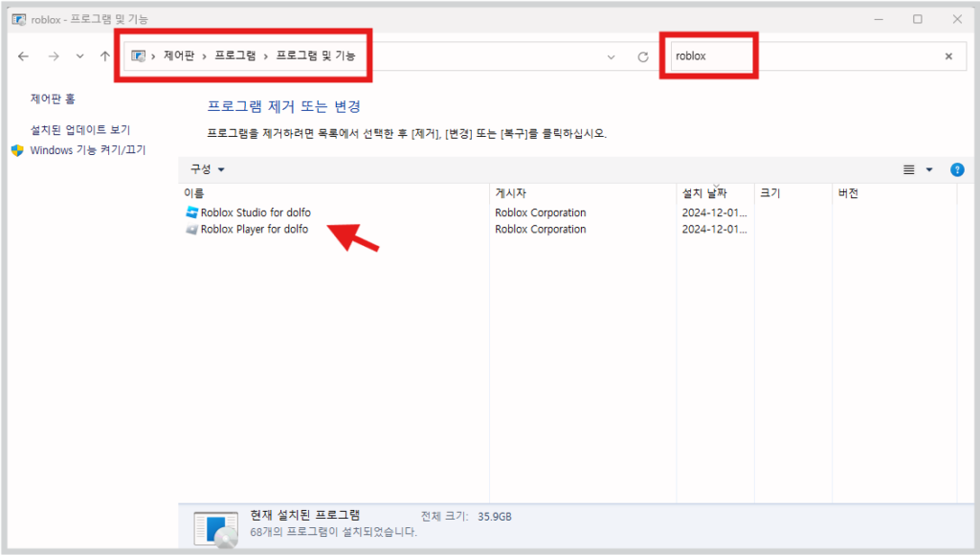Viewport: 980px width, 555px height.
Task: Expand chevron after 프로그램 breadcrumb
Action: pos(266,56)
